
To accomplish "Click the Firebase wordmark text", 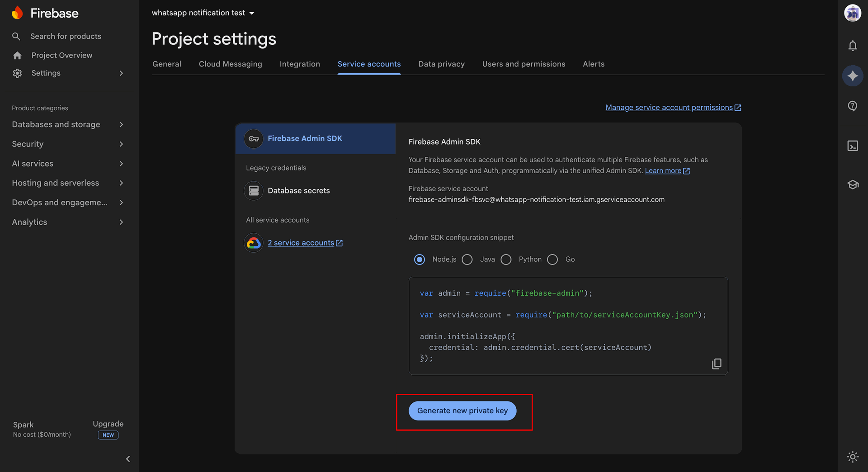I will 54,13.
